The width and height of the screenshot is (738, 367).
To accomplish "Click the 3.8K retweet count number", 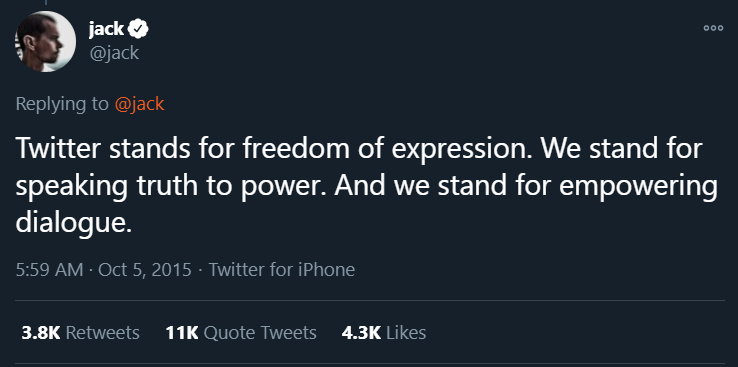I will [x=41, y=333].
